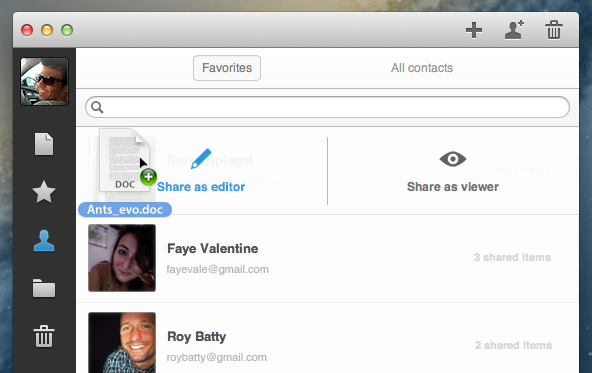Minimize window with yellow button
This screenshot has height=373, width=592.
coord(47,30)
